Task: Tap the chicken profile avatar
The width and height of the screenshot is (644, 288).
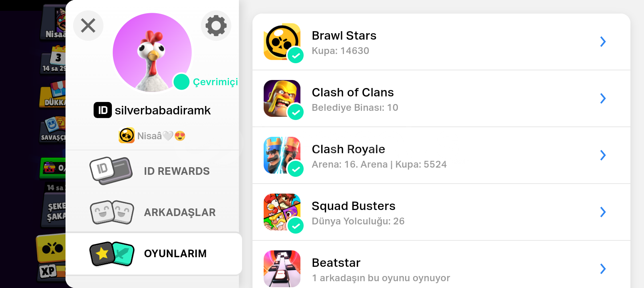Action: pyautogui.click(x=152, y=52)
